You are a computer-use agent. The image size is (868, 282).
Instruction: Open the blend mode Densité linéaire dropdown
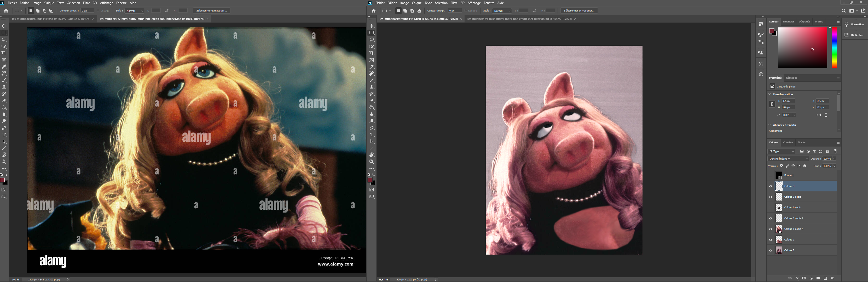[x=788, y=159]
